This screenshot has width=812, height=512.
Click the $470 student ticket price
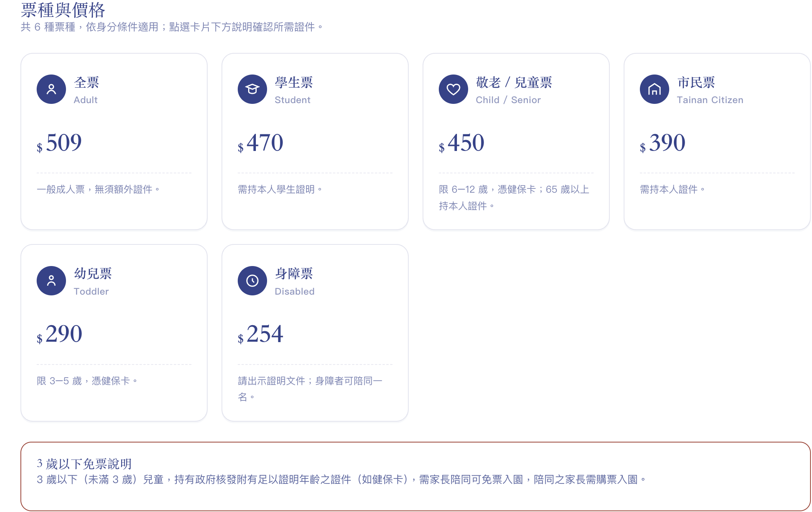pyautogui.click(x=261, y=142)
